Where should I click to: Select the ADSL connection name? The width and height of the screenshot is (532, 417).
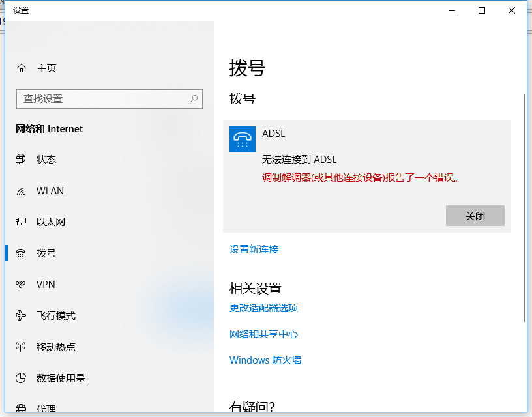tap(273, 134)
